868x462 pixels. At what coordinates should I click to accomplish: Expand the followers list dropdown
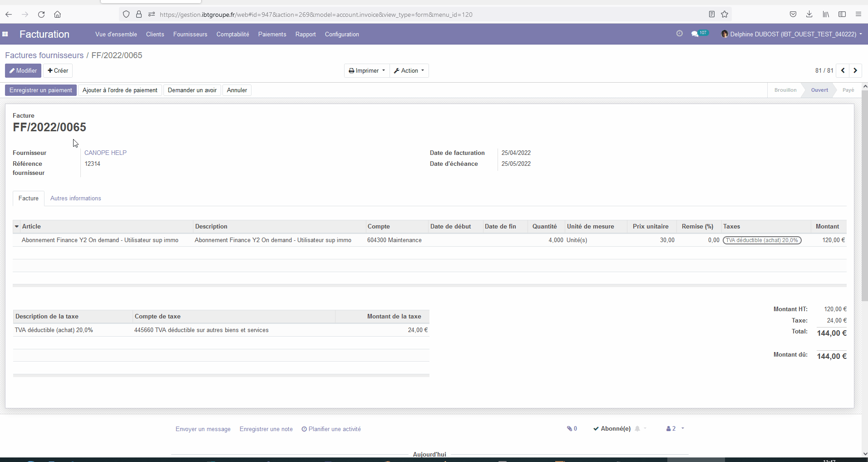(x=675, y=428)
